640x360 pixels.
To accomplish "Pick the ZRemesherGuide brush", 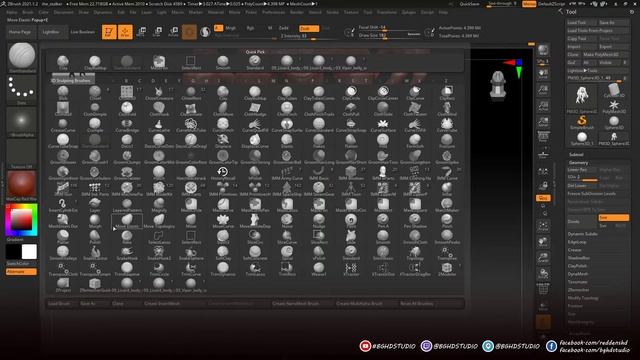I will (x=95, y=284).
